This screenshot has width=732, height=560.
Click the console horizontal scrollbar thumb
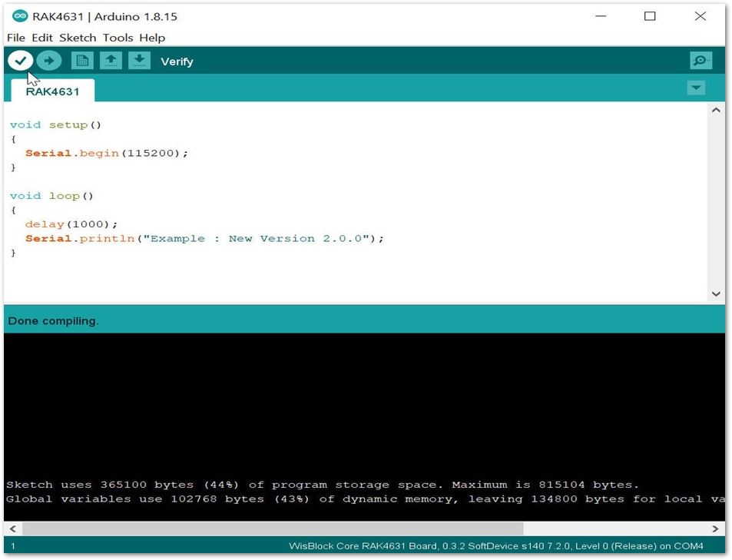point(273,529)
